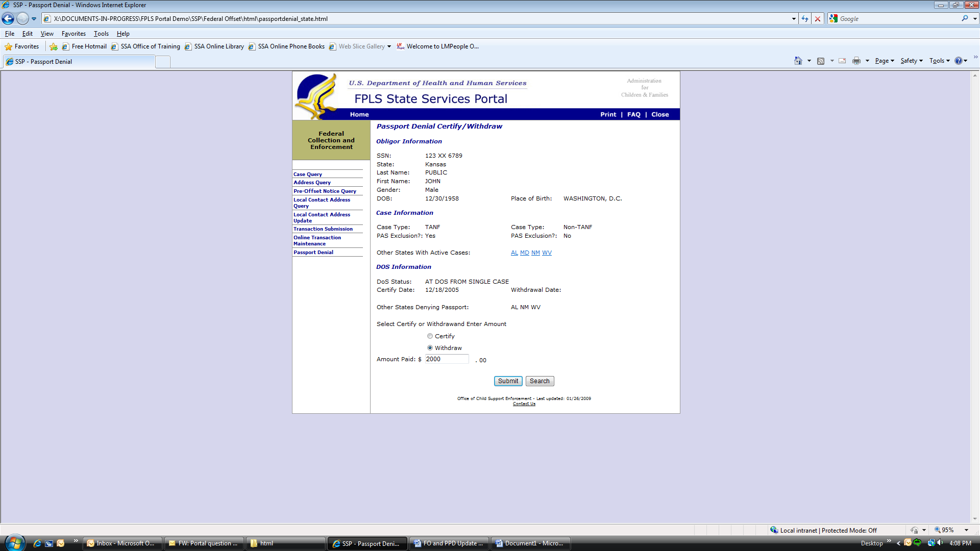Open the Pre-Offset Notice Query link
This screenshot has height=551, width=980.
(x=325, y=191)
